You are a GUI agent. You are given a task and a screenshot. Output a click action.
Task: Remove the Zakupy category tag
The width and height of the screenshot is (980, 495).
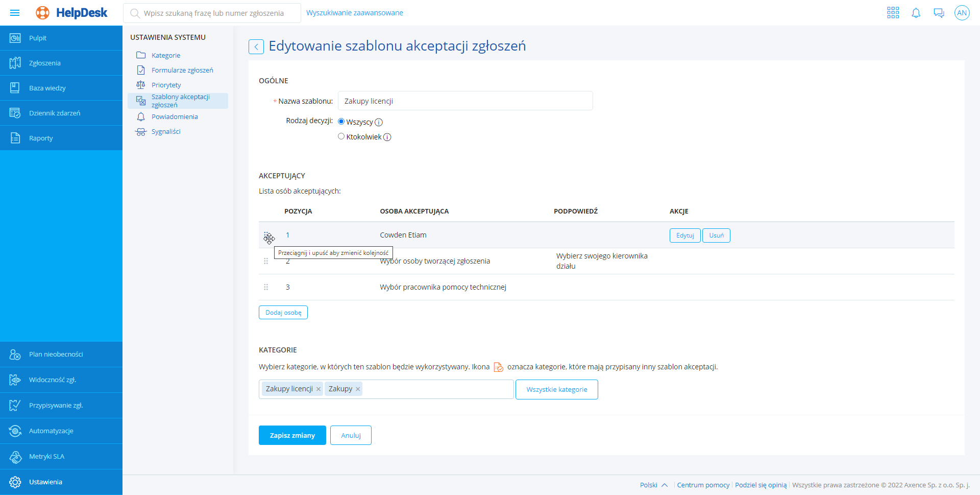(x=358, y=389)
